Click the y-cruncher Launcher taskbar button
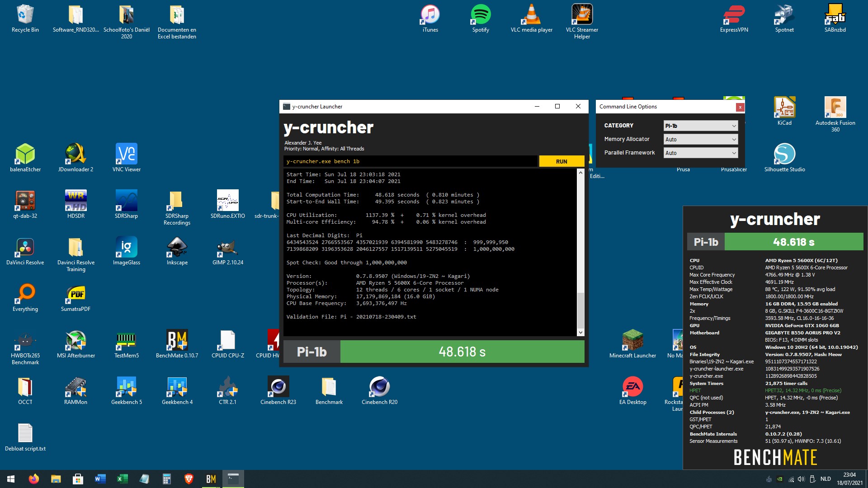This screenshot has width=868, height=488. tap(233, 479)
